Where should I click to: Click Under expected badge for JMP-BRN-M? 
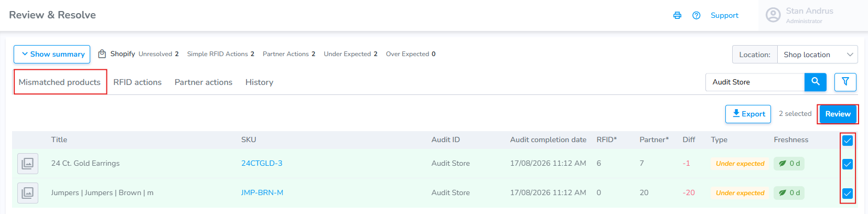tap(740, 193)
